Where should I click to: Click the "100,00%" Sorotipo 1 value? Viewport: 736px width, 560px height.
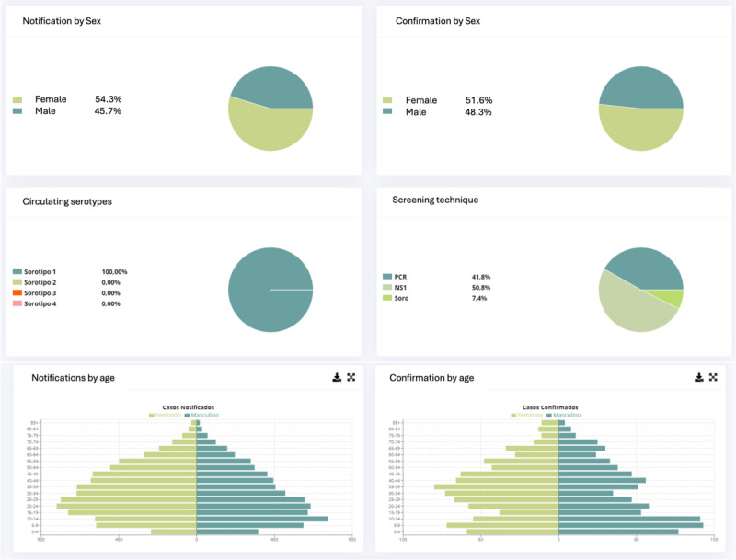[x=114, y=271]
